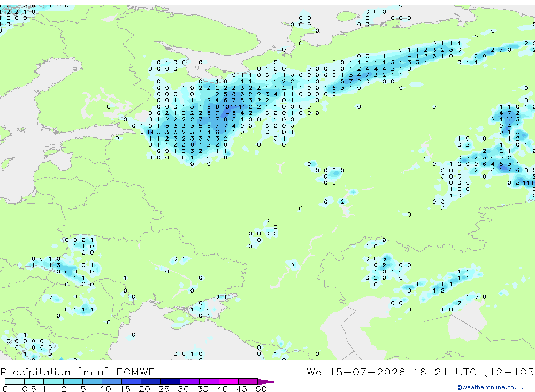
Task: Click the '(12+105' forecast run label
Action: (x=509, y=372)
